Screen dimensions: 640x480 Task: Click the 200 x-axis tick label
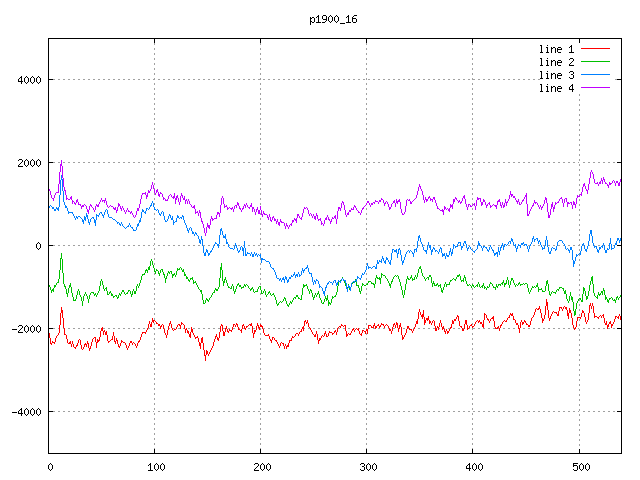(x=261, y=466)
